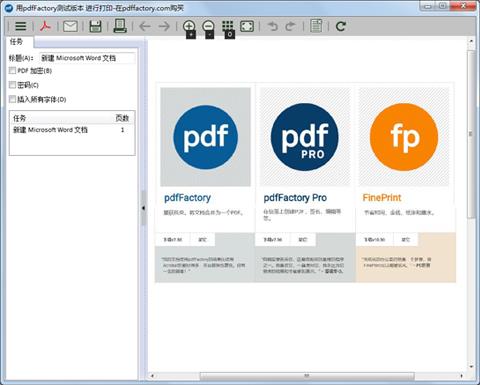The height and width of the screenshot is (385, 480).
Task: Fit page to window icon
Action: pos(247,26)
